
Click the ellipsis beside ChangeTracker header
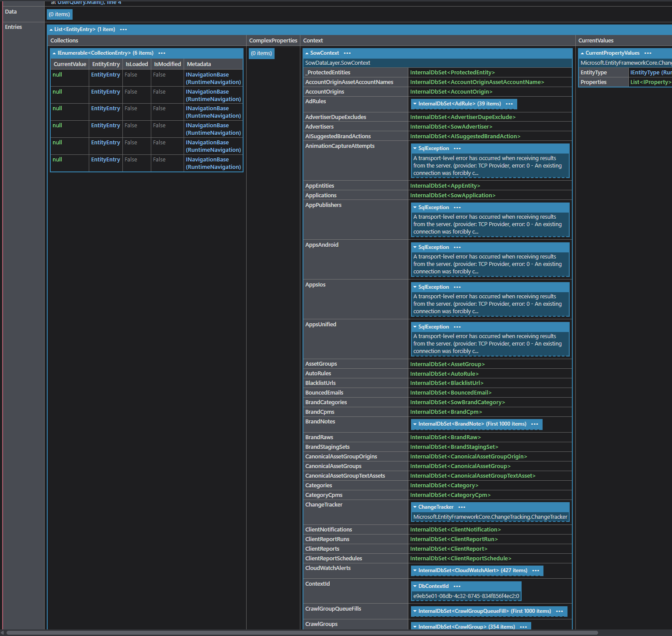tap(462, 507)
